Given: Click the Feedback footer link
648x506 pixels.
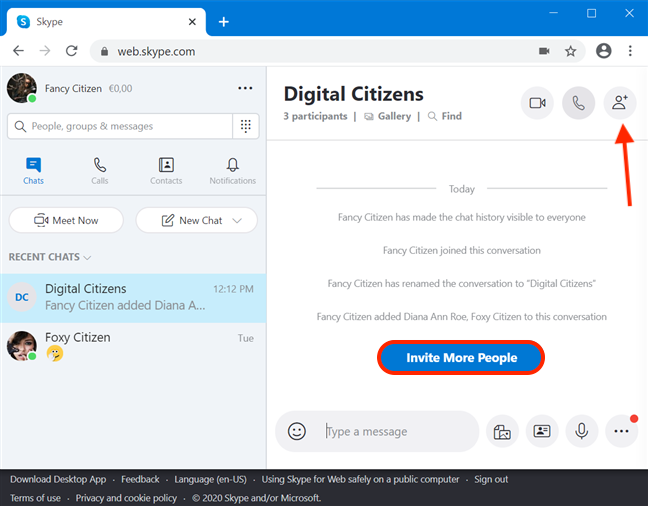Looking at the screenshot, I should pyautogui.click(x=140, y=480).
